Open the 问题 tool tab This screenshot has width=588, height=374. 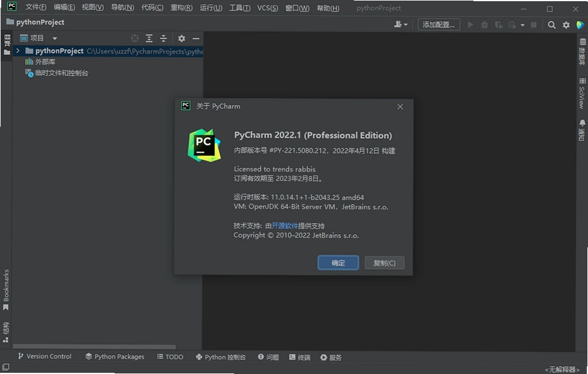[x=269, y=357]
